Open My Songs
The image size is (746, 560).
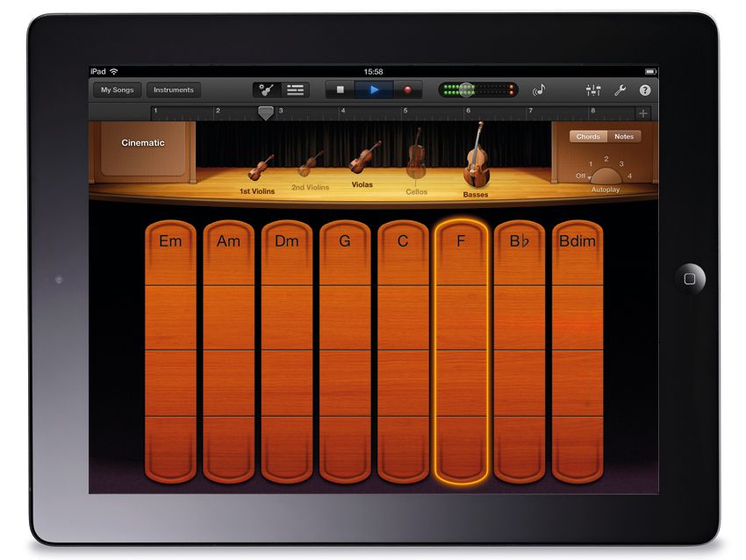coord(116,89)
